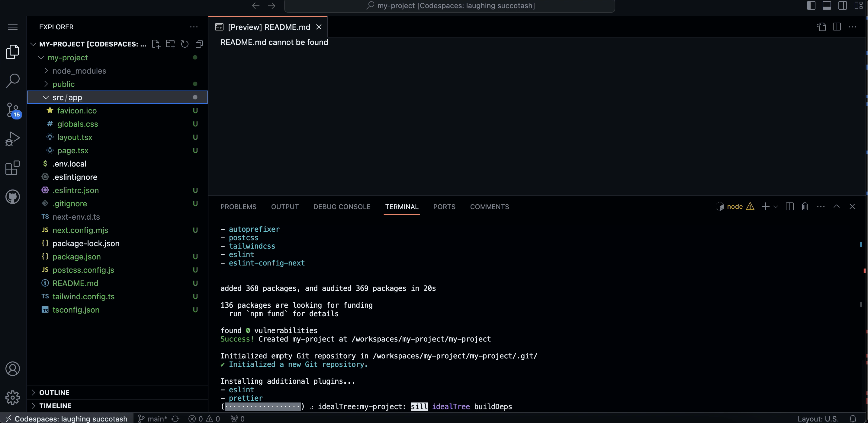Toggle secondary side bar visibility

click(843, 6)
